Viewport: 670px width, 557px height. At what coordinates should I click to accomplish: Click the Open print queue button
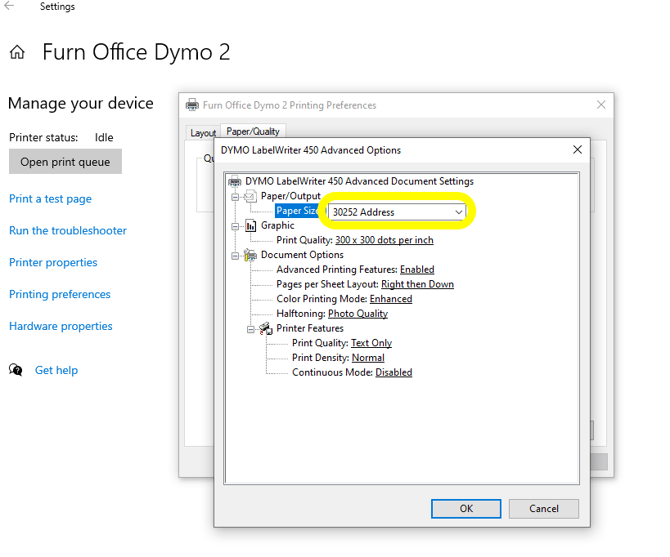coord(65,162)
